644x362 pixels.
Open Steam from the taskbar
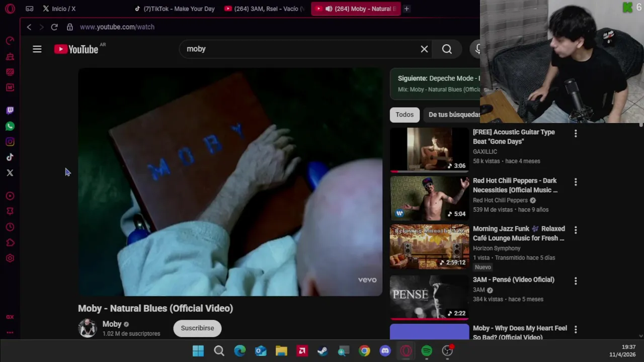[x=323, y=351]
